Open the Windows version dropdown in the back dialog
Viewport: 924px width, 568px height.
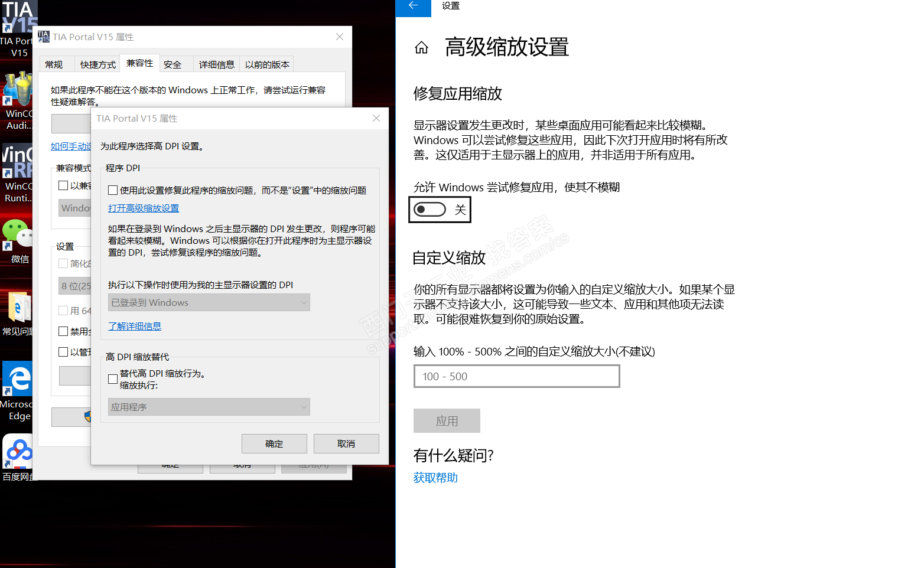pyautogui.click(x=75, y=208)
